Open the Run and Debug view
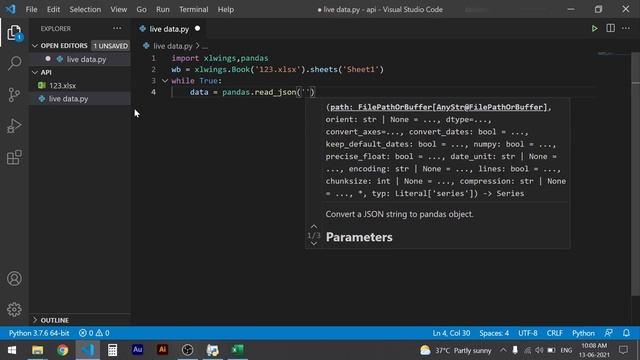640x360 pixels. pos(14,126)
